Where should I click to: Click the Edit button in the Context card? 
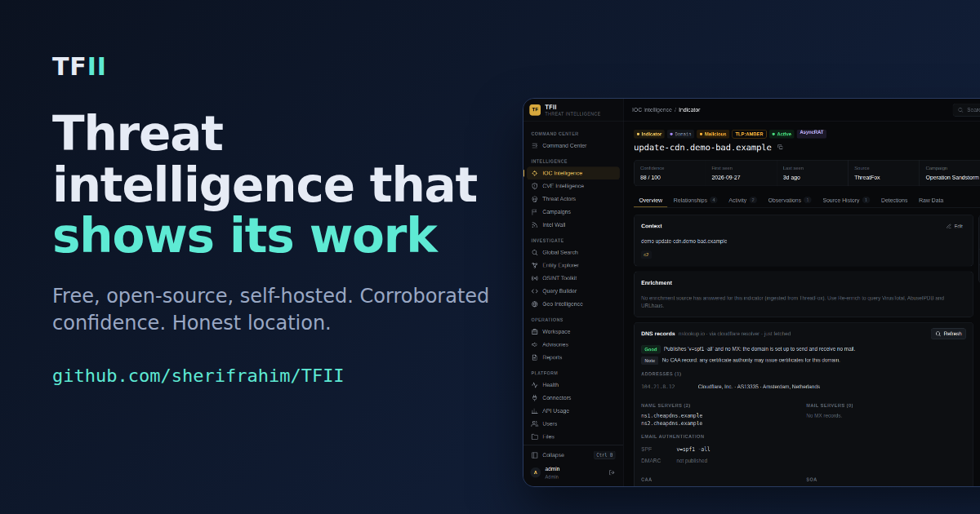click(x=955, y=226)
